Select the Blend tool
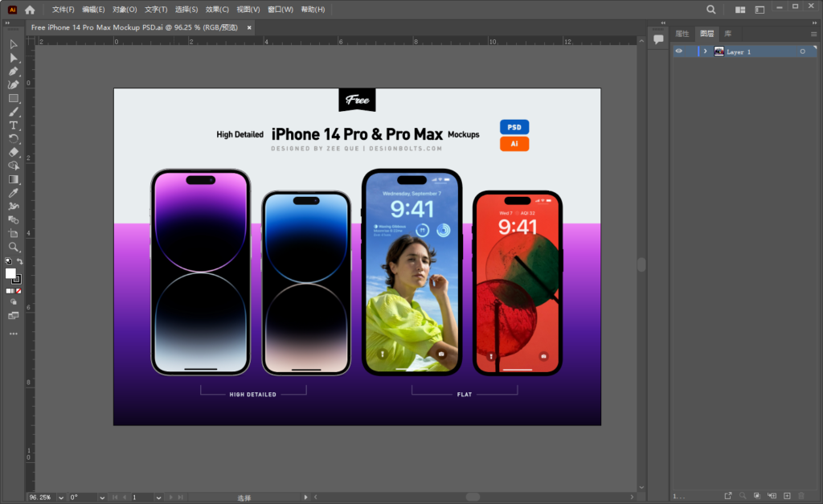Viewport: 823px width, 504px height. [14, 220]
